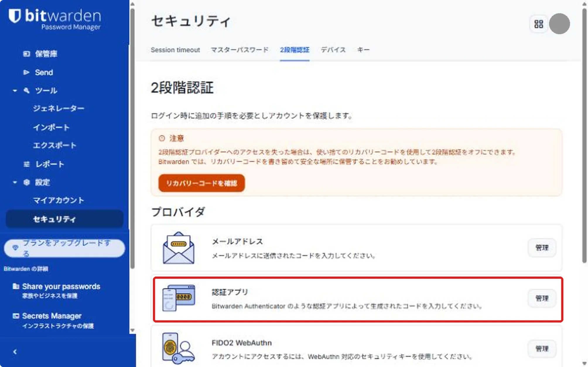Screen dimensions: 588x367
Task: Collapse the ツール section arrow
Action: tap(15, 91)
